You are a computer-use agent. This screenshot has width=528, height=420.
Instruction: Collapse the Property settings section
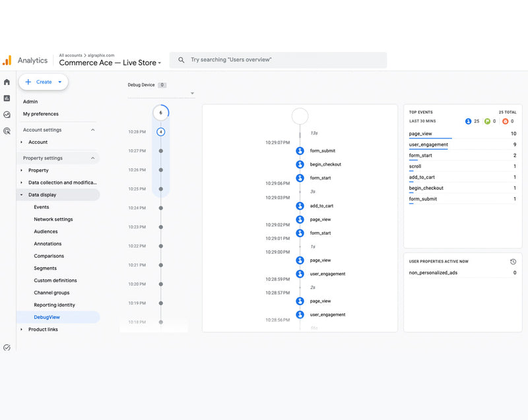pos(92,158)
